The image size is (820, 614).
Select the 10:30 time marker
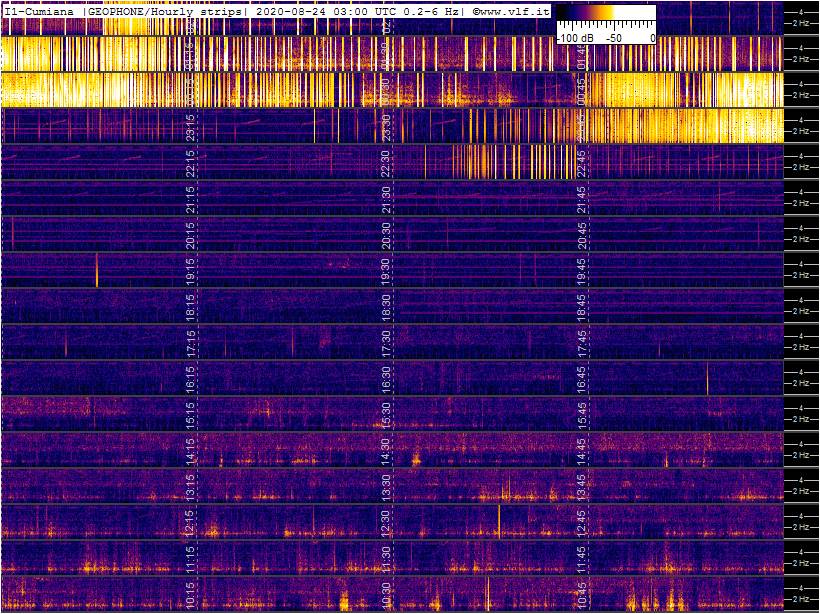[386, 595]
